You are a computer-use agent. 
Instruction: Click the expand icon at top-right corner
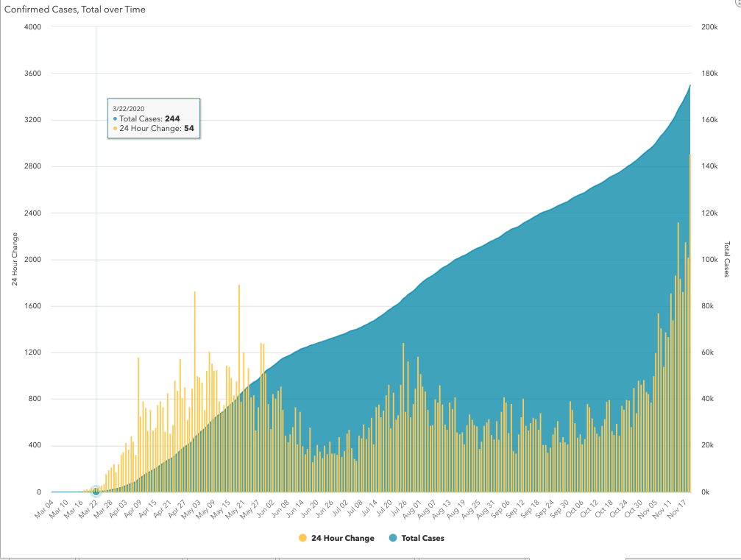coord(737,3)
